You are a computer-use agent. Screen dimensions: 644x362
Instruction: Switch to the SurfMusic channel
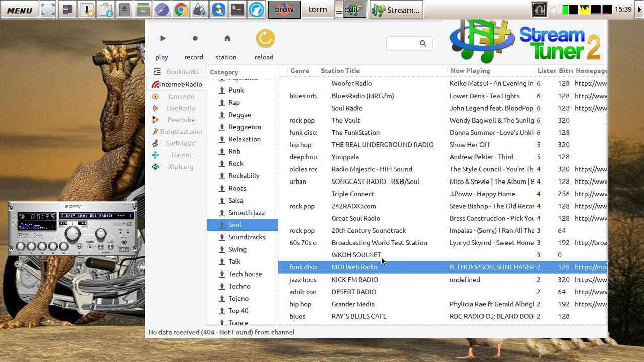(x=176, y=143)
